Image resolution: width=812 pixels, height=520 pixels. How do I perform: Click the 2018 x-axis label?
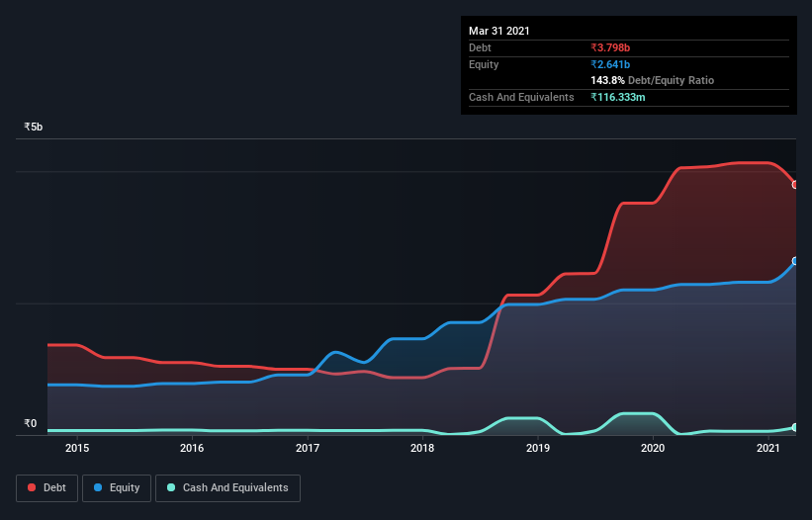tap(422, 448)
